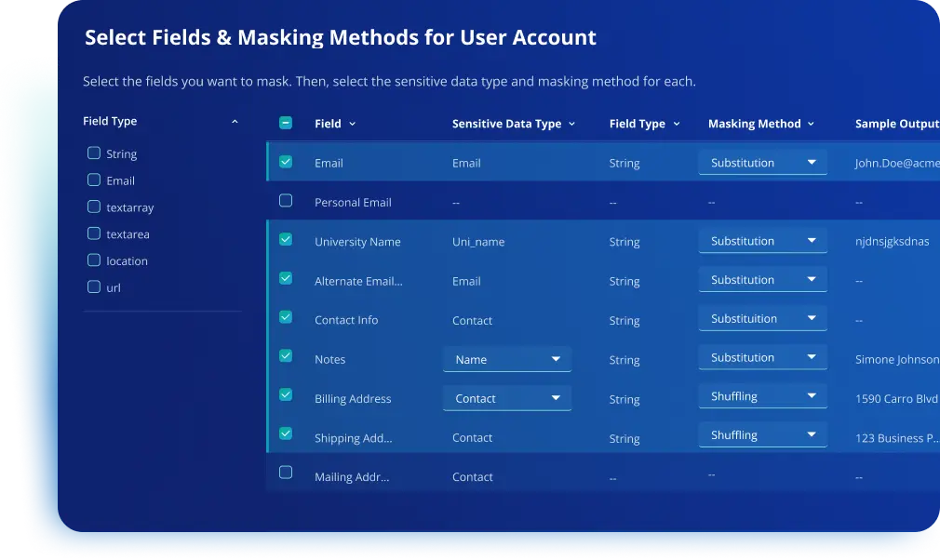The height and width of the screenshot is (560, 940).
Task: Open masking method dropdown for Alternate Email
Action: coord(762,280)
